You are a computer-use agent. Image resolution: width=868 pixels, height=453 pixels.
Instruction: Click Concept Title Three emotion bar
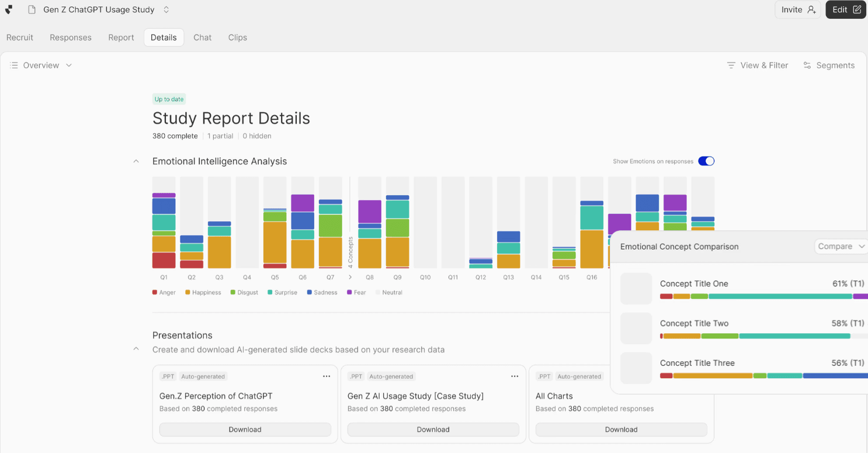point(764,376)
